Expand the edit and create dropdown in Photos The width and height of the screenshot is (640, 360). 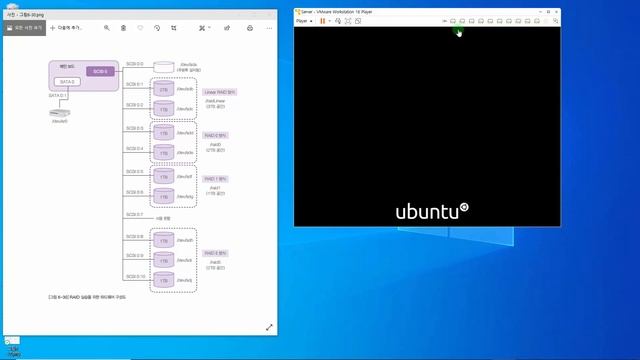(x=204, y=28)
